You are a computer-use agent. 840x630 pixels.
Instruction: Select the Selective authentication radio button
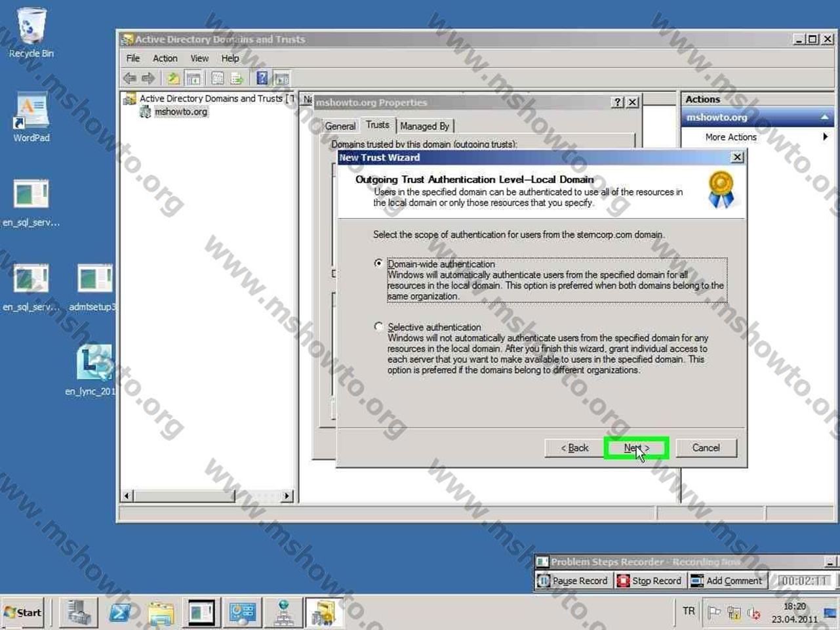[x=378, y=326]
